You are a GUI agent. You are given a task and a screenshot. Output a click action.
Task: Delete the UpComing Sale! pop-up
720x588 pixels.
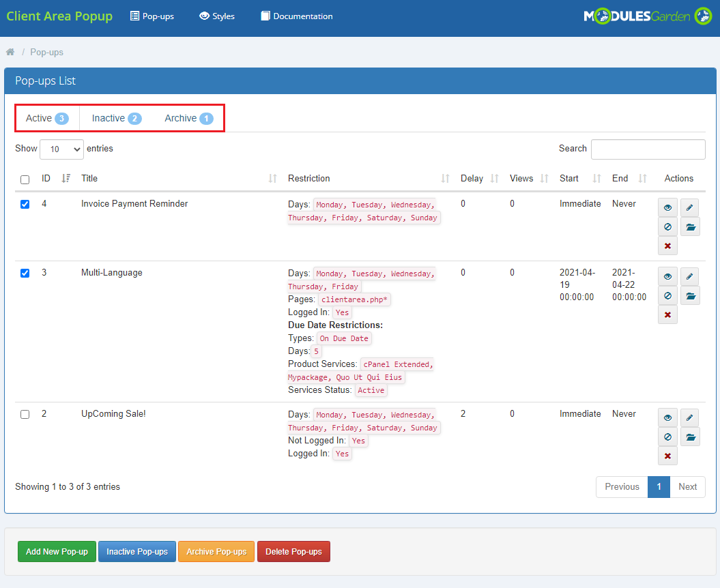[667, 456]
